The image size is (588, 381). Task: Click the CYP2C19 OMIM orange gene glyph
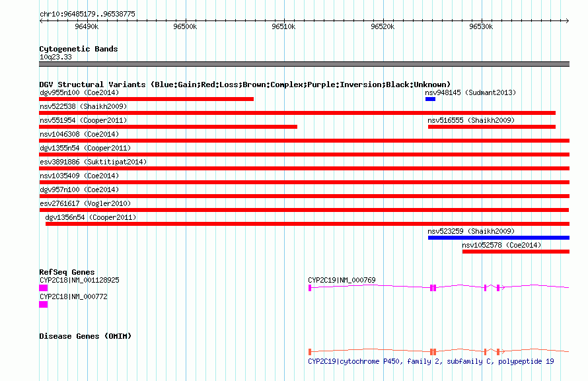pyautogui.click(x=439, y=351)
